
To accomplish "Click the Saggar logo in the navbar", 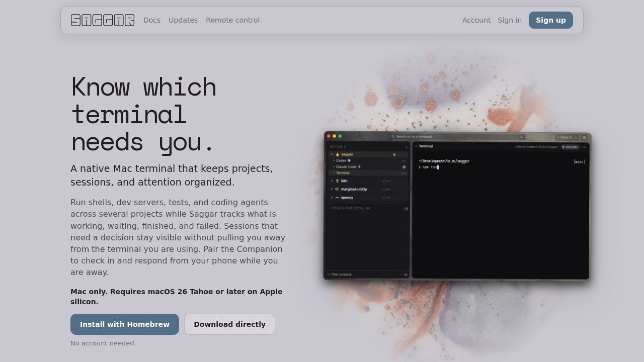I will pos(103,20).
